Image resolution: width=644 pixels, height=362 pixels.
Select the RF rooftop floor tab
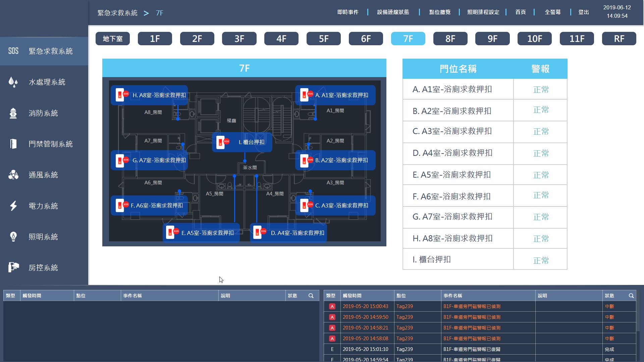tap(619, 39)
